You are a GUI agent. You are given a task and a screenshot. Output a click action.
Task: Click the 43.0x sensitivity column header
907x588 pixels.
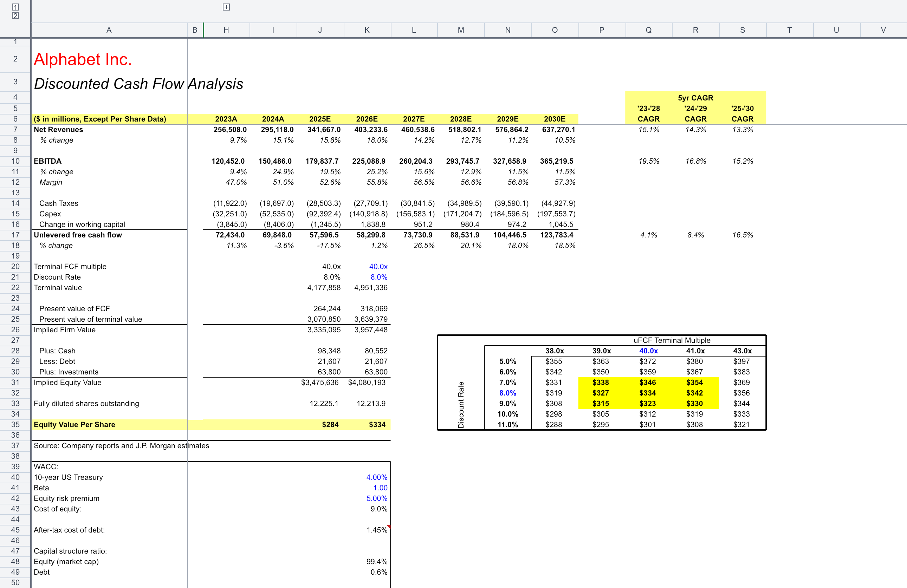(743, 351)
